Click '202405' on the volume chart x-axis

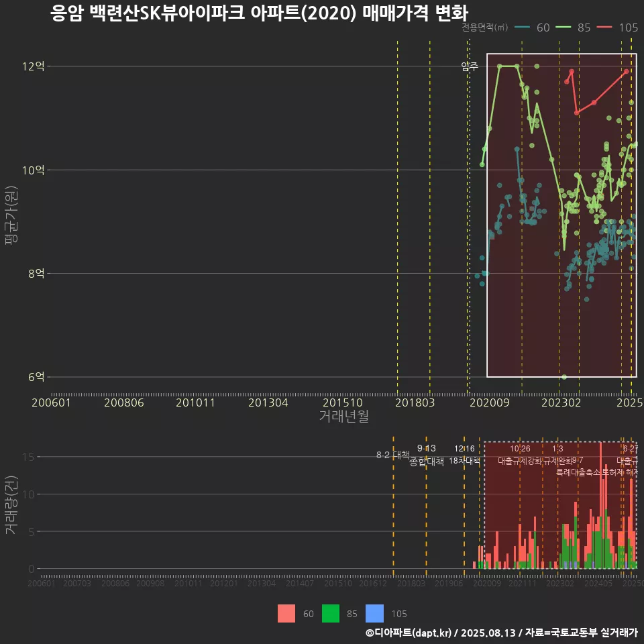click(x=598, y=583)
